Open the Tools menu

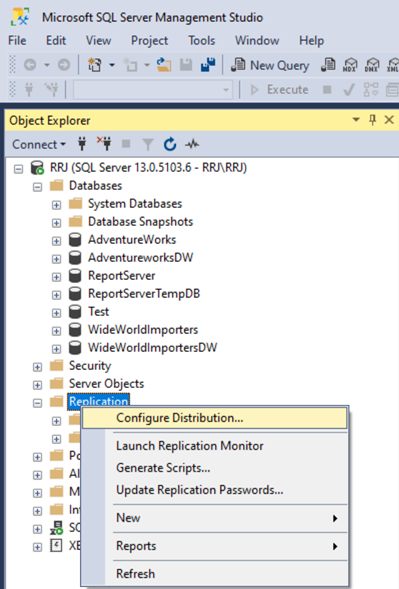[x=202, y=40]
